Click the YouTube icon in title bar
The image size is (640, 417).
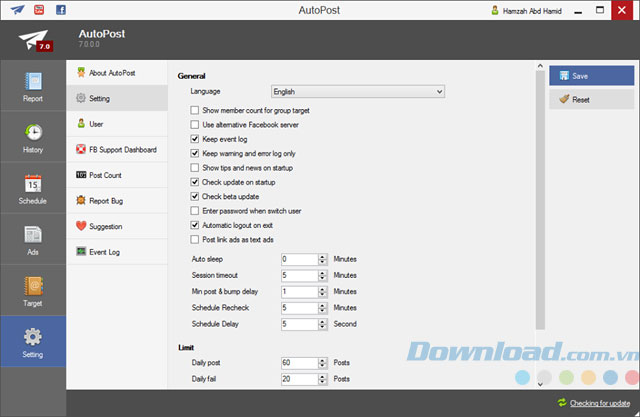pyautogui.click(x=39, y=10)
